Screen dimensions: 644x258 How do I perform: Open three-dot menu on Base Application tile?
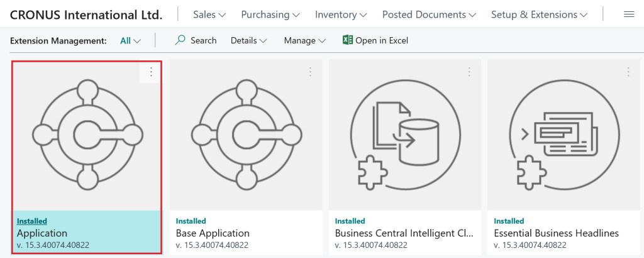tap(309, 72)
